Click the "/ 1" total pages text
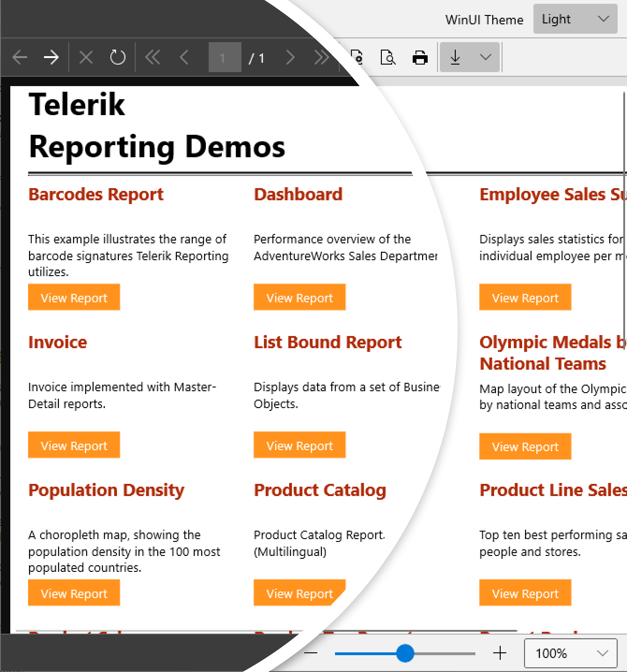This screenshot has height=672, width=627. click(x=256, y=58)
